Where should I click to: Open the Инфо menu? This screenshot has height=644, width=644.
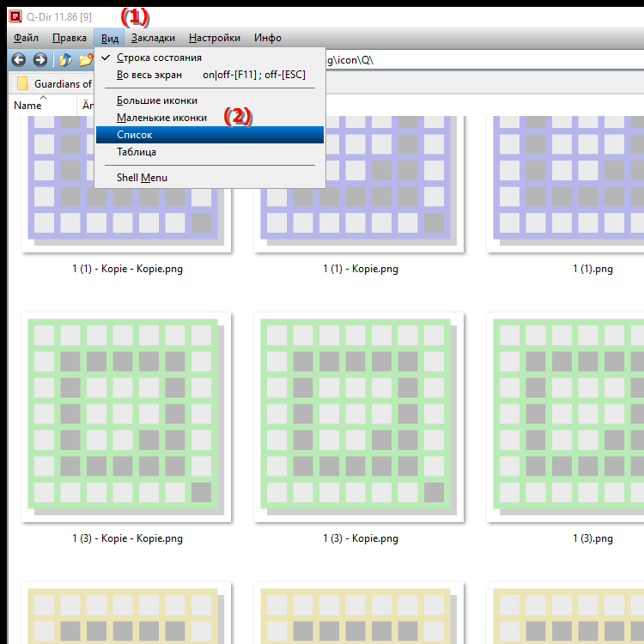click(x=268, y=38)
